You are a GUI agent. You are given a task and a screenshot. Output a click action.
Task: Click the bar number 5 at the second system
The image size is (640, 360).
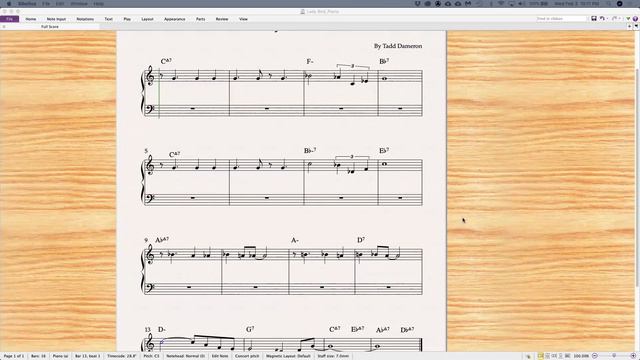(146, 151)
